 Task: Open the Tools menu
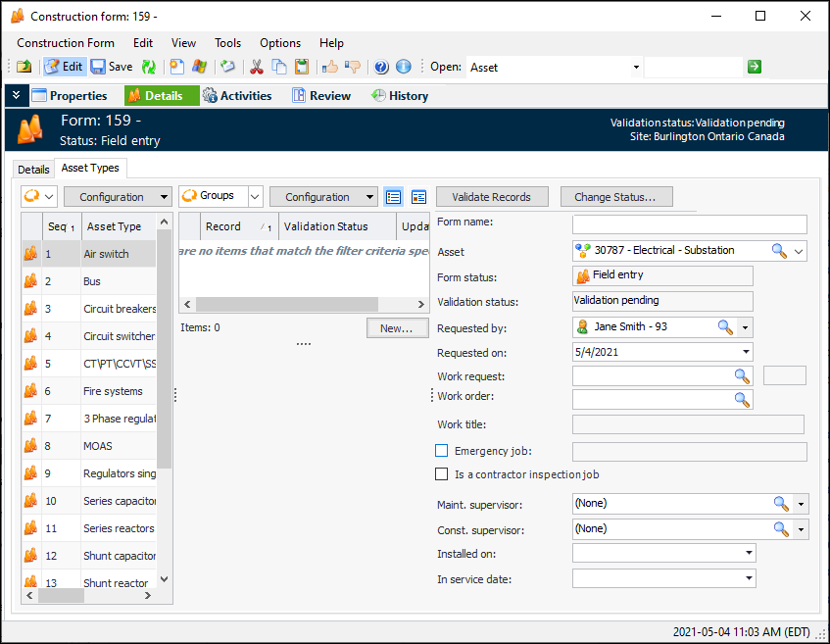[x=227, y=43]
